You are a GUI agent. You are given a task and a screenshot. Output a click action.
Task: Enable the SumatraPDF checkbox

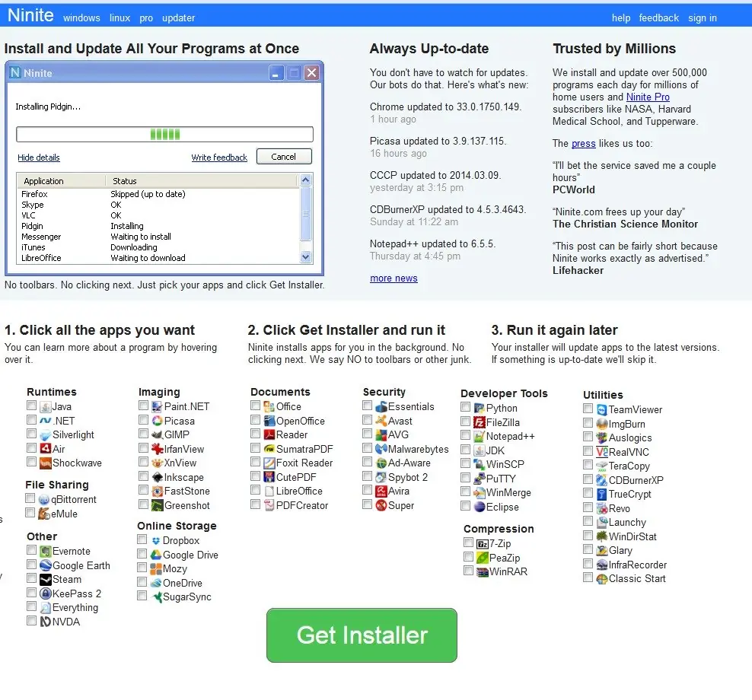pyautogui.click(x=255, y=448)
